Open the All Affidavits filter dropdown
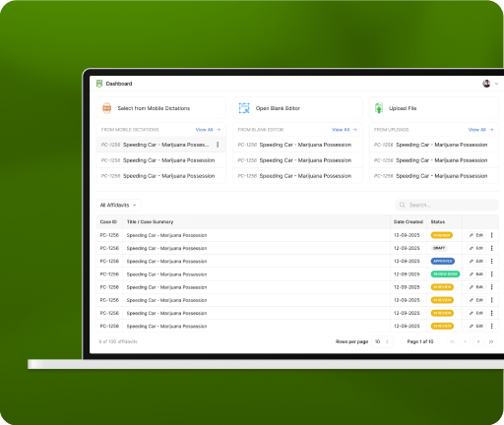504x425 pixels. tap(118, 205)
